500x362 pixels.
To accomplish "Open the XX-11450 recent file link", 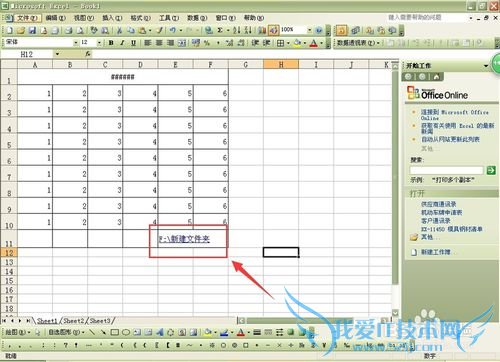I will pos(452,229).
